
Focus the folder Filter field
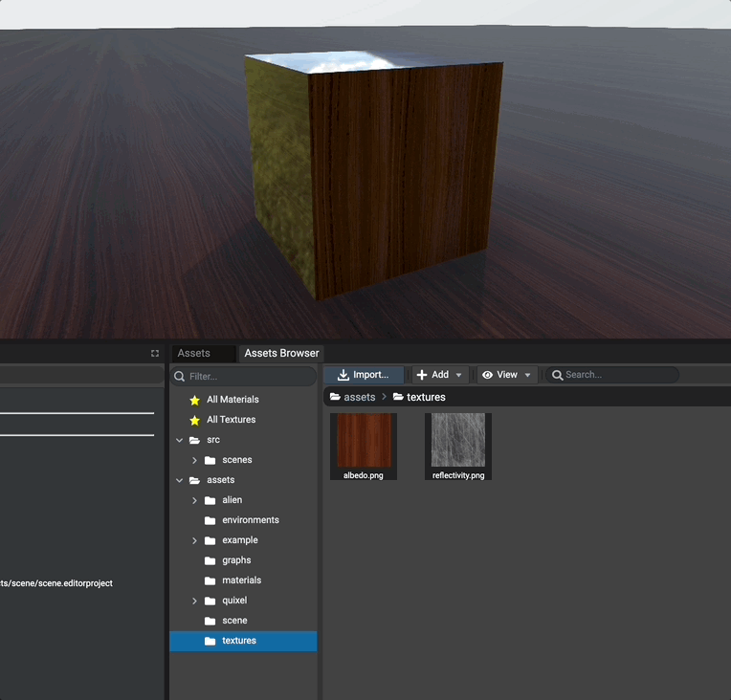click(x=243, y=376)
